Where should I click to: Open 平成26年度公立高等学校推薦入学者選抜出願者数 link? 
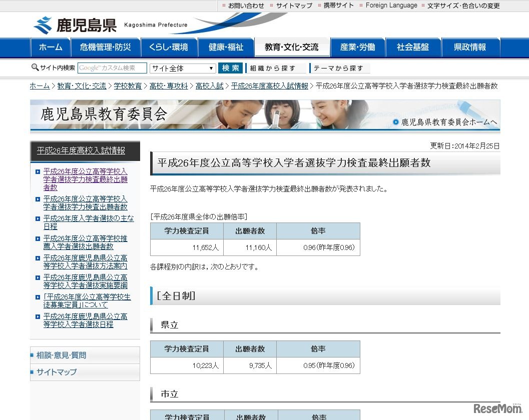click(84, 242)
